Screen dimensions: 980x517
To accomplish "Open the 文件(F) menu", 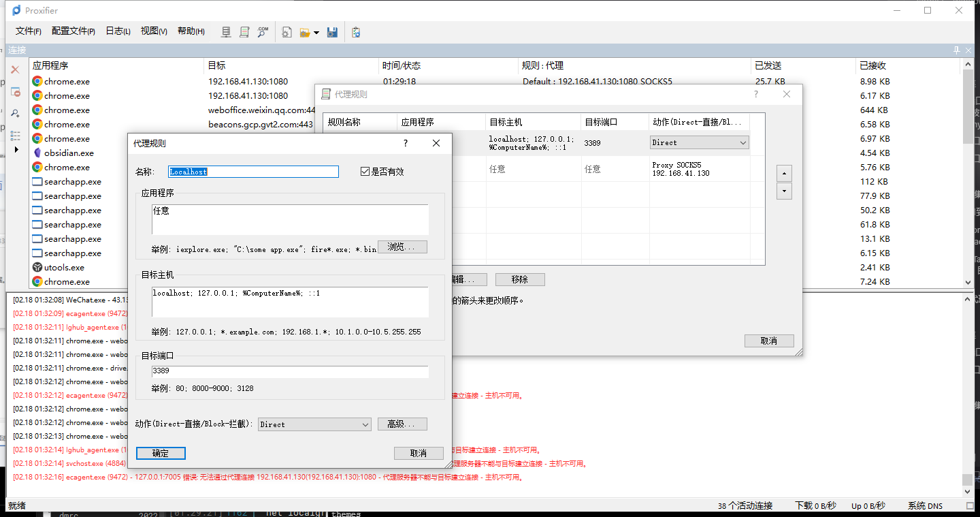I will (29, 31).
